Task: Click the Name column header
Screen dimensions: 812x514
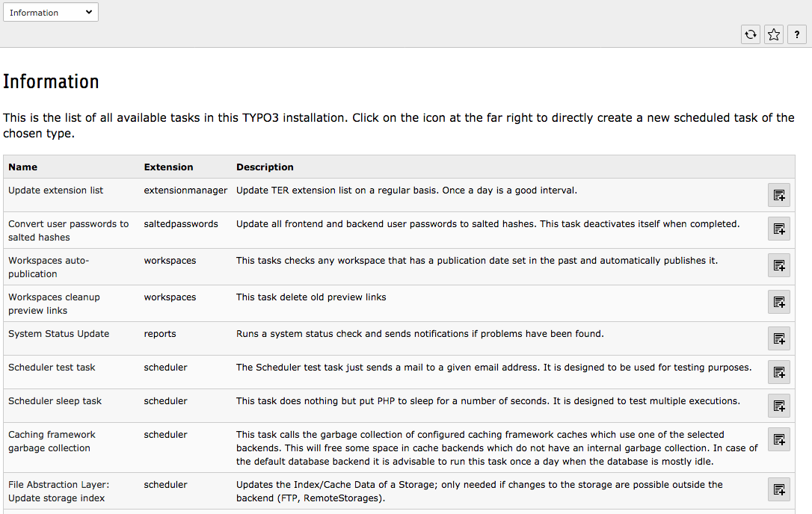Action: 23,167
